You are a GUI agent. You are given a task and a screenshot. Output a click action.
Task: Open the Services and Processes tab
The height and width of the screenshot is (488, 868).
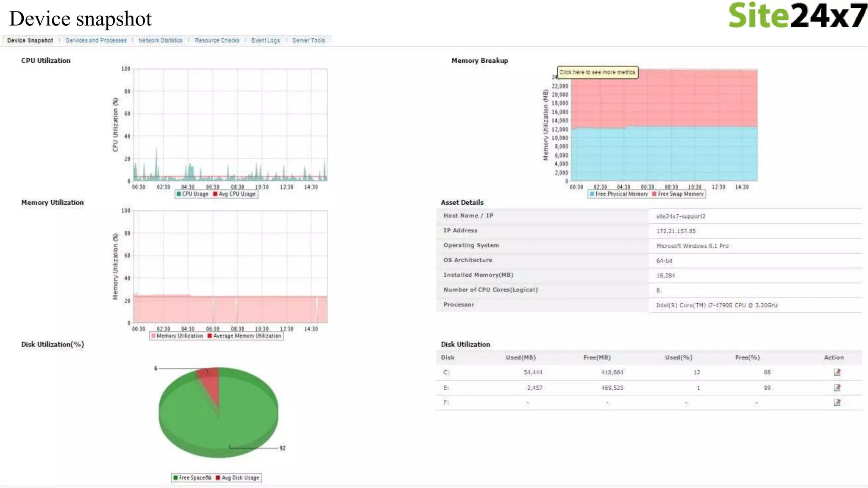tap(96, 41)
